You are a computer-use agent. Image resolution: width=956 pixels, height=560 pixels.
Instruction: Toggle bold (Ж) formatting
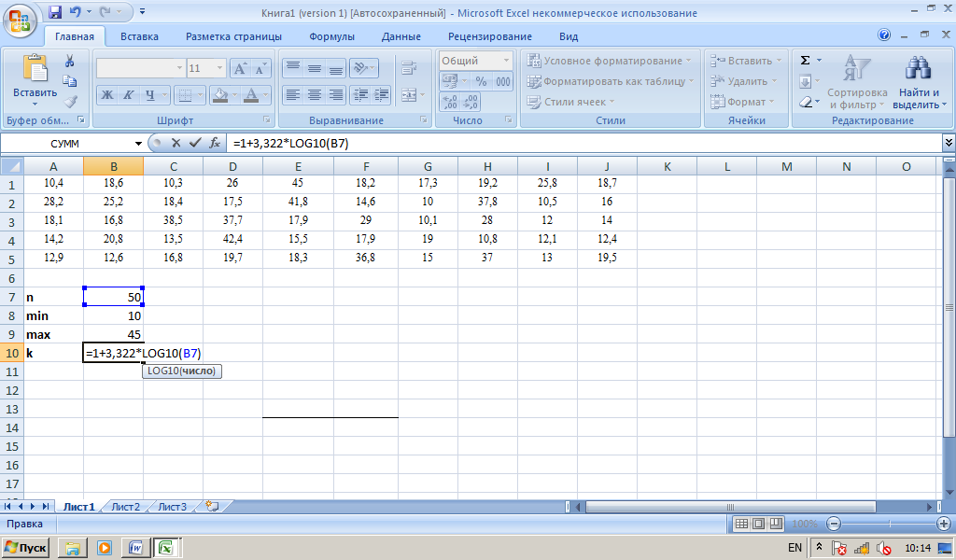tap(106, 95)
